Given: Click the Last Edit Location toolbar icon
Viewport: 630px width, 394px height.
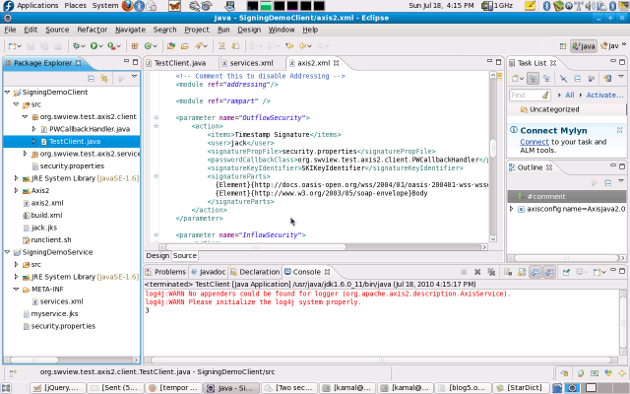Looking at the screenshot, I should coord(289,46).
